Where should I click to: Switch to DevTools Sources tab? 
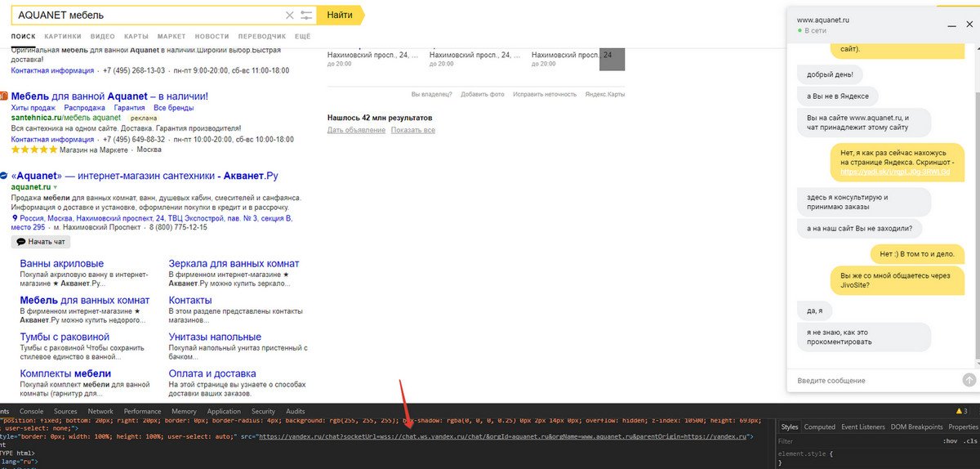click(65, 411)
